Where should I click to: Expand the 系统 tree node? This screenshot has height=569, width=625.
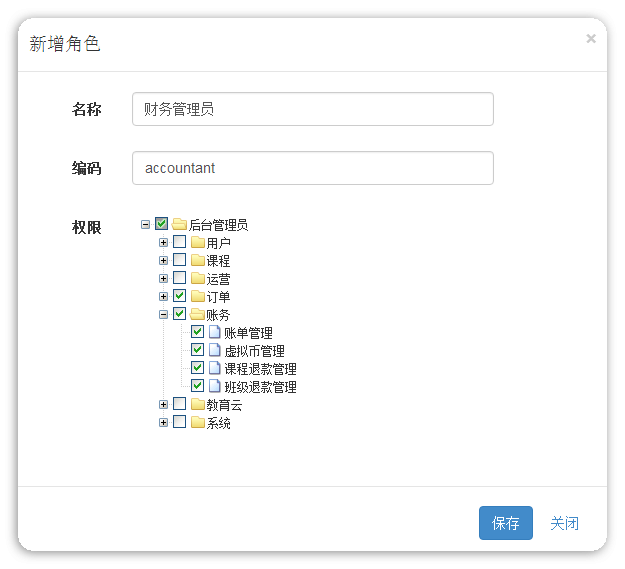click(x=163, y=423)
